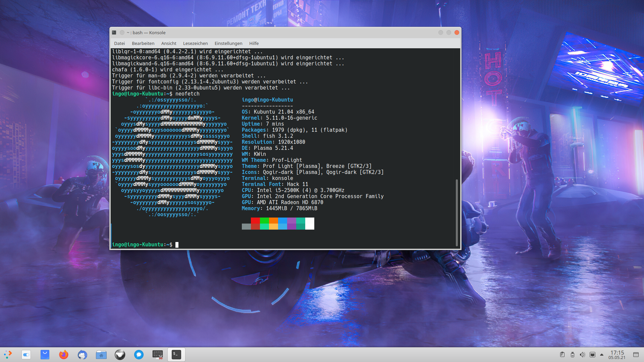Open the Datei menu
This screenshot has height=362, width=644.
tap(119, 43)
